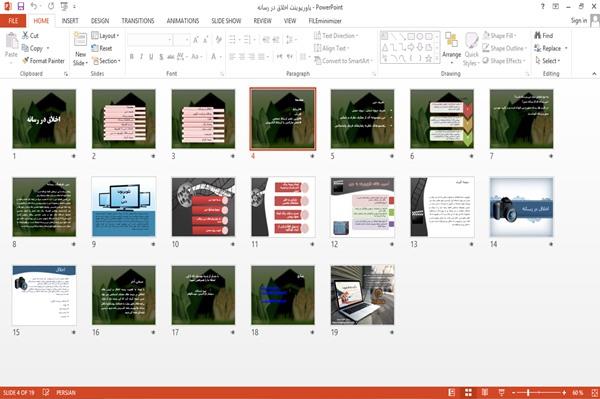The height and width of the screenshot is (399, 600).
Task: Click the Undo arrow icon
Action: [x=34, y=6]
